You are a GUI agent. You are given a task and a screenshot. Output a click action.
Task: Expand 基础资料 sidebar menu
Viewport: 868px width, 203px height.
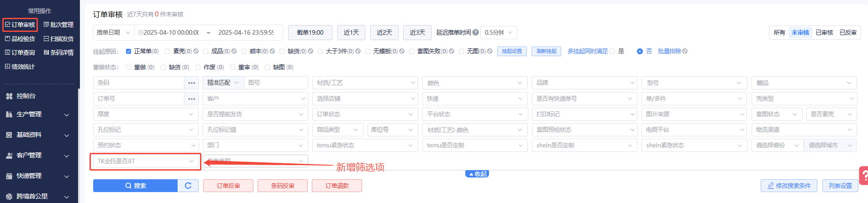39,135
